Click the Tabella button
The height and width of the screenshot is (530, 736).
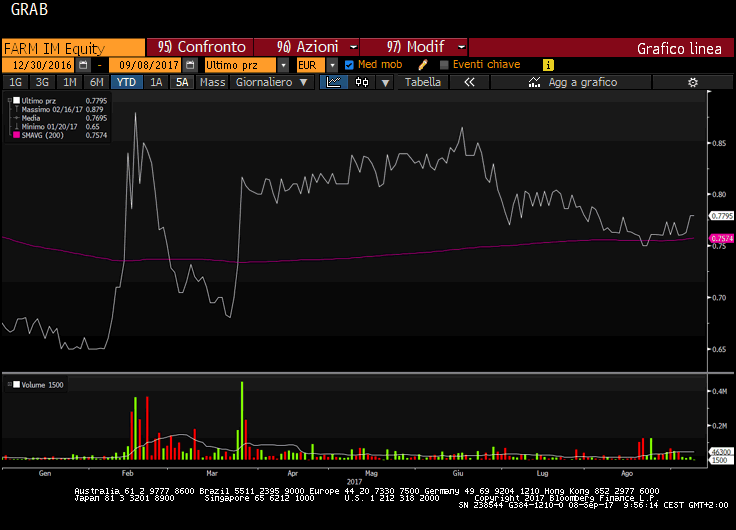pyautogui.click(x=422, y=82)
